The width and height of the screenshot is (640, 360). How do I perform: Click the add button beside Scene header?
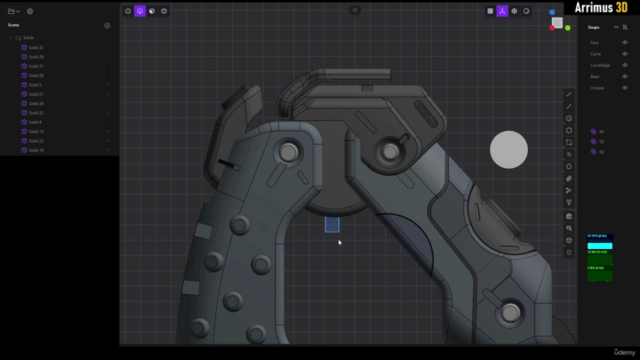pyautogui.click(x=107, y=26)
